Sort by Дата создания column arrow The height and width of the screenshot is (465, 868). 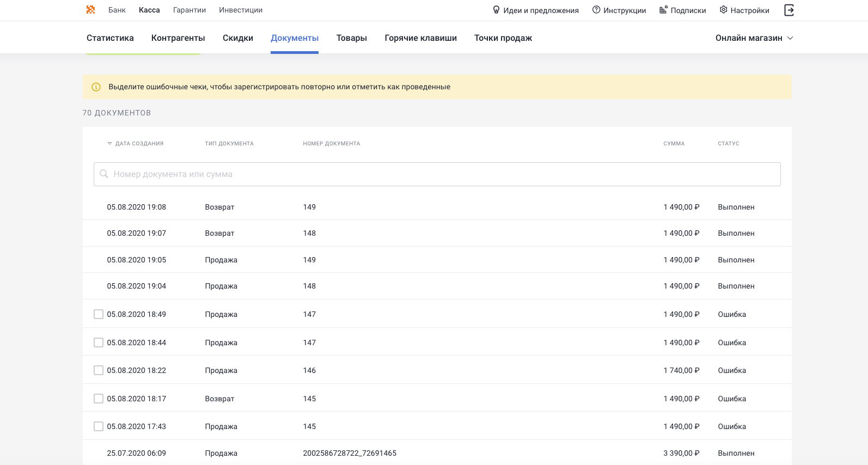[x=109, y=144]
